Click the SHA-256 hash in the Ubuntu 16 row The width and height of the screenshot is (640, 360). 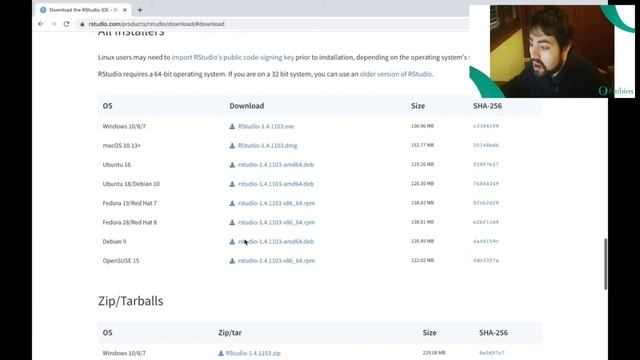[x=486, y=164]
